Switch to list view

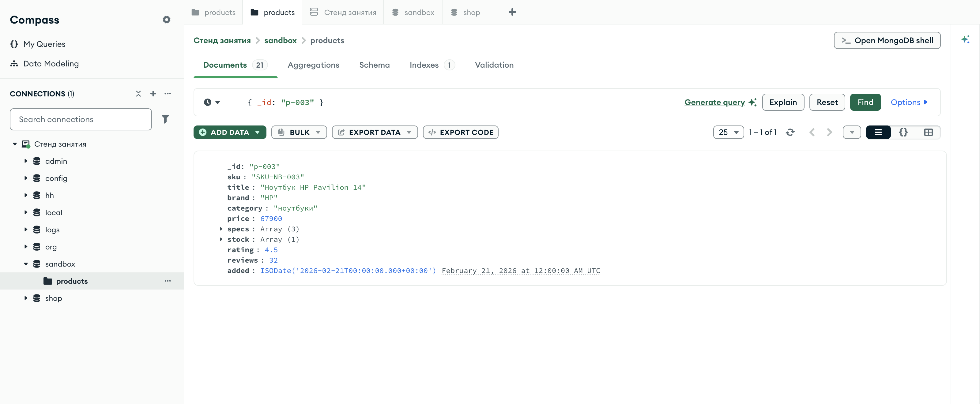click(x=878, y=132)
